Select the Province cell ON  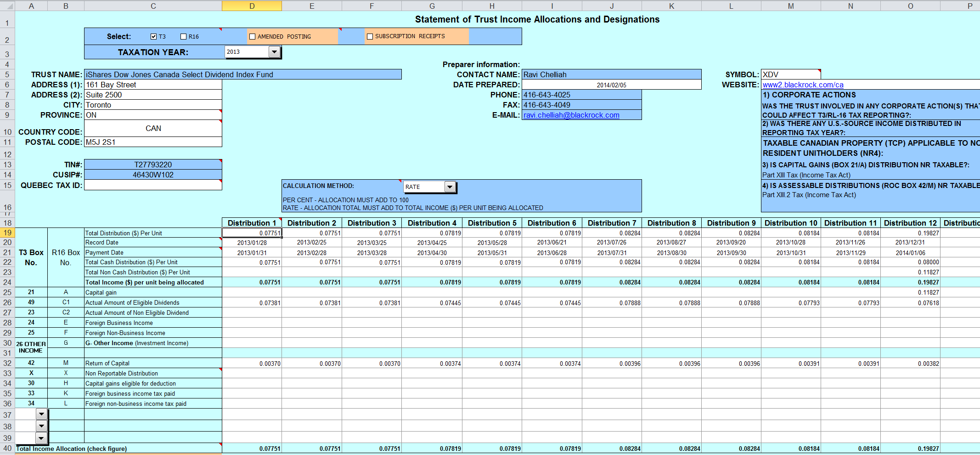tap(153, 115)
